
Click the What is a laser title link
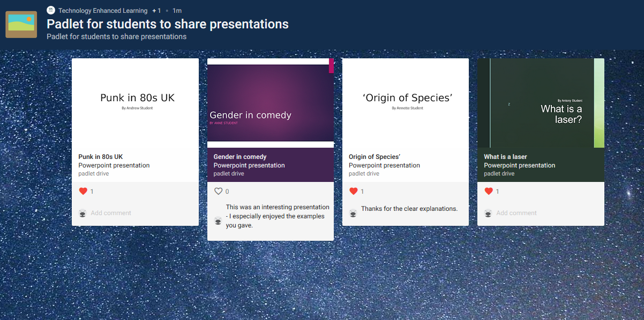pos(505,157)
